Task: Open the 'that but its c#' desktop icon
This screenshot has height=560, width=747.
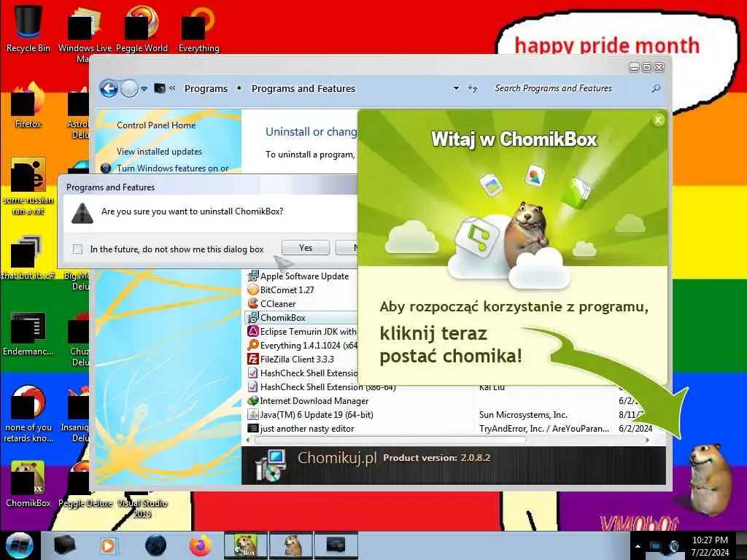Action: pos(28,257)
